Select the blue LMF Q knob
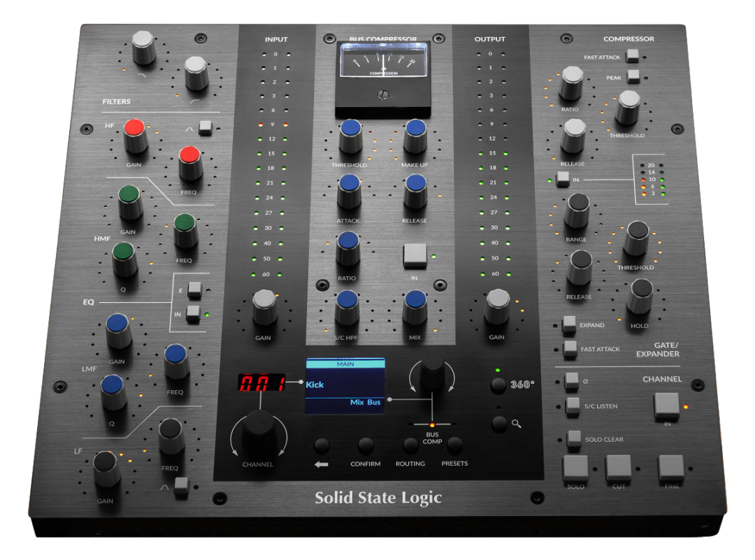Screen dimensions: 755x560 coord(113,392)
